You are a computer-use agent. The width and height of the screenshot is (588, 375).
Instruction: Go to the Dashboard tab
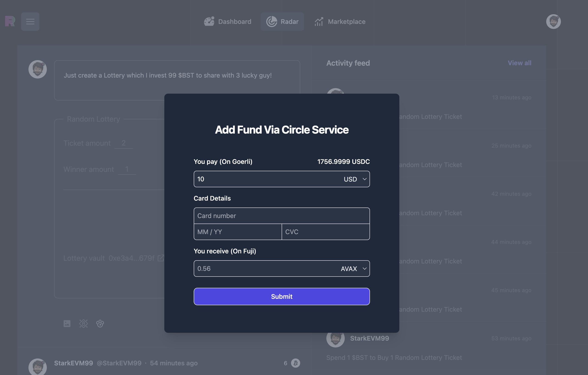click(x=228, y=22)
